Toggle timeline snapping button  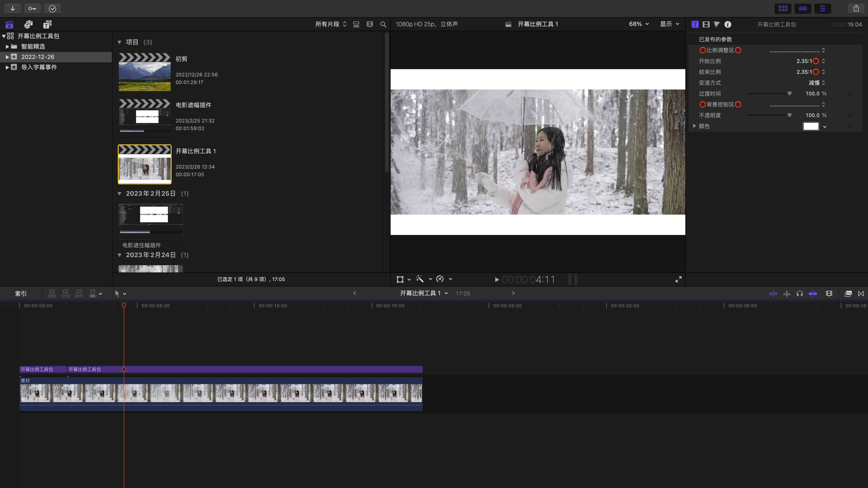(813, 294)
